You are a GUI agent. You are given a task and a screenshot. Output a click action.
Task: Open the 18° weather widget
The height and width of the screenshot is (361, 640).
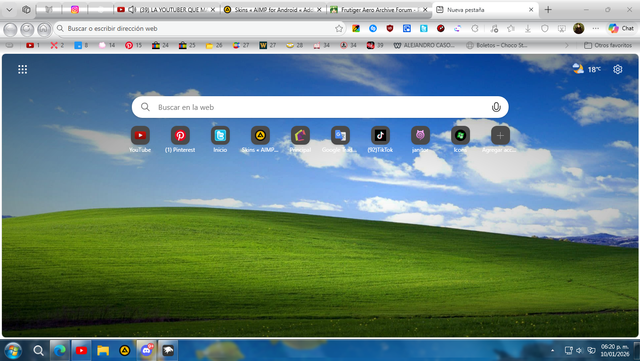[587, 69]
